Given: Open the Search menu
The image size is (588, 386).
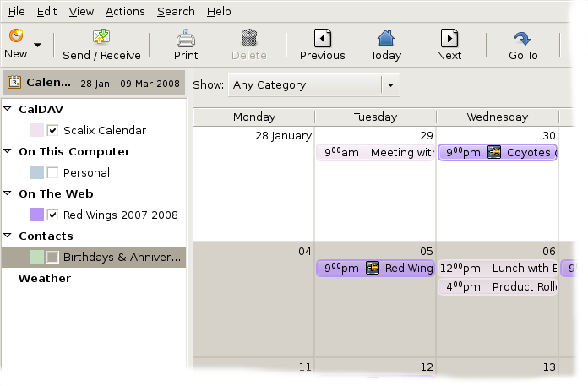Looking at the screenshot, I should click(x=176, y=11).
